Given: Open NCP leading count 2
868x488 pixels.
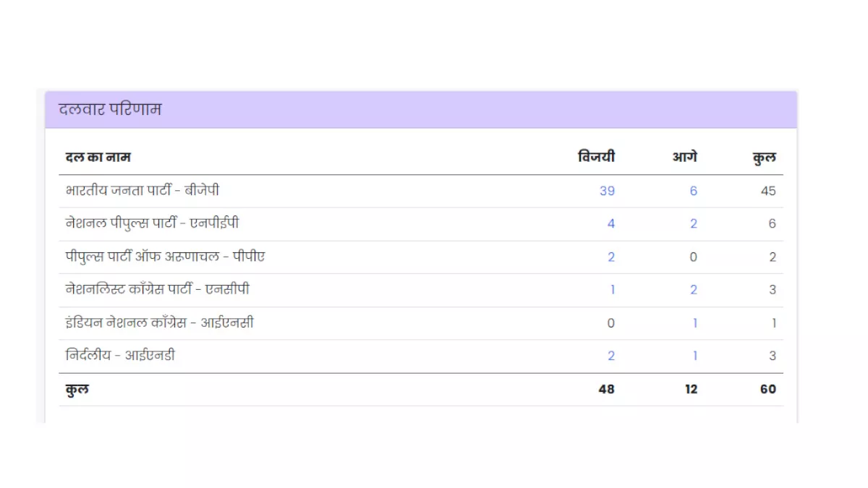Looking at the screenshot, I should pos(694,290).
